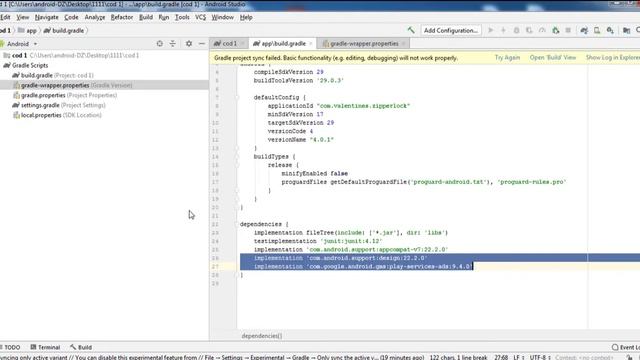The width and height of the screenshot is (640, 360).
Task: Click the Debug bug icon in toolbar
Action: click(516, 30)
